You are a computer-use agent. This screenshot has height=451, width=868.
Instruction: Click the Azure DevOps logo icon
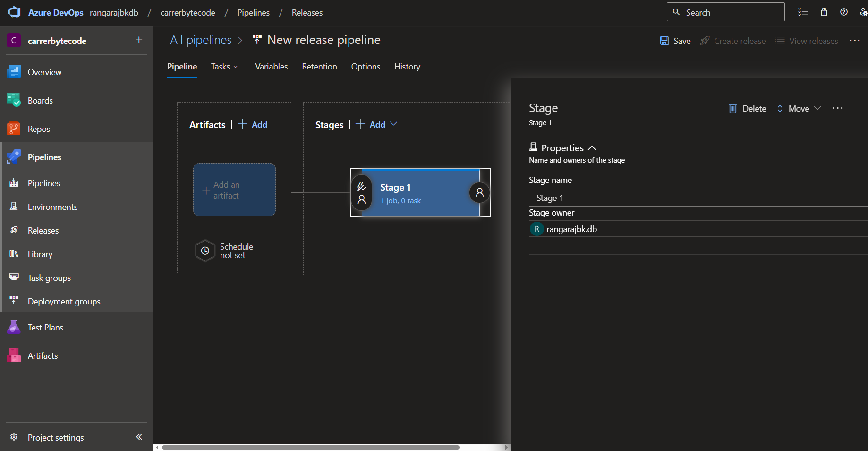(x=14, y=12)
